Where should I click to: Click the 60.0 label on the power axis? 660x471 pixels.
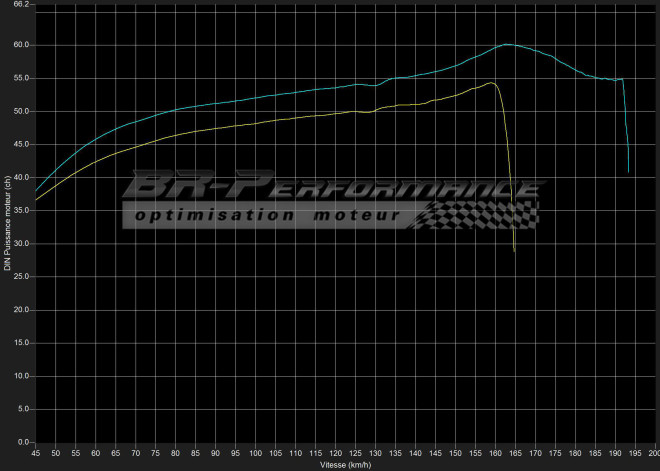point(22,45)
